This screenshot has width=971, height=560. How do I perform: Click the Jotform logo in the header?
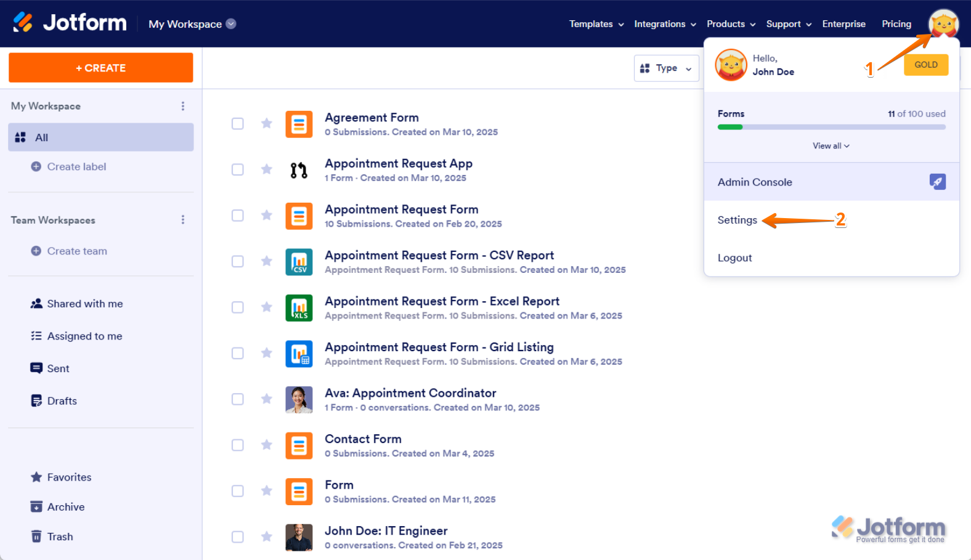[70, 23]
